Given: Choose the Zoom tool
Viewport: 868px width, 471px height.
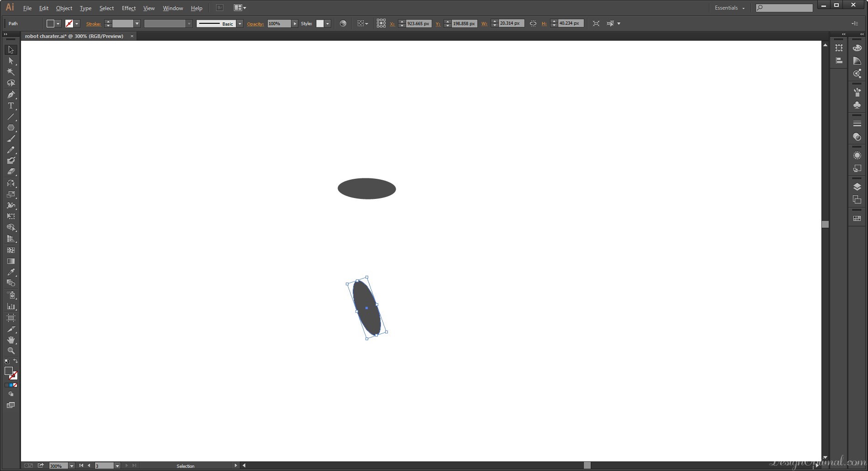Looking at the screenshot, I should pyautogui.click(x=11, y=351).
